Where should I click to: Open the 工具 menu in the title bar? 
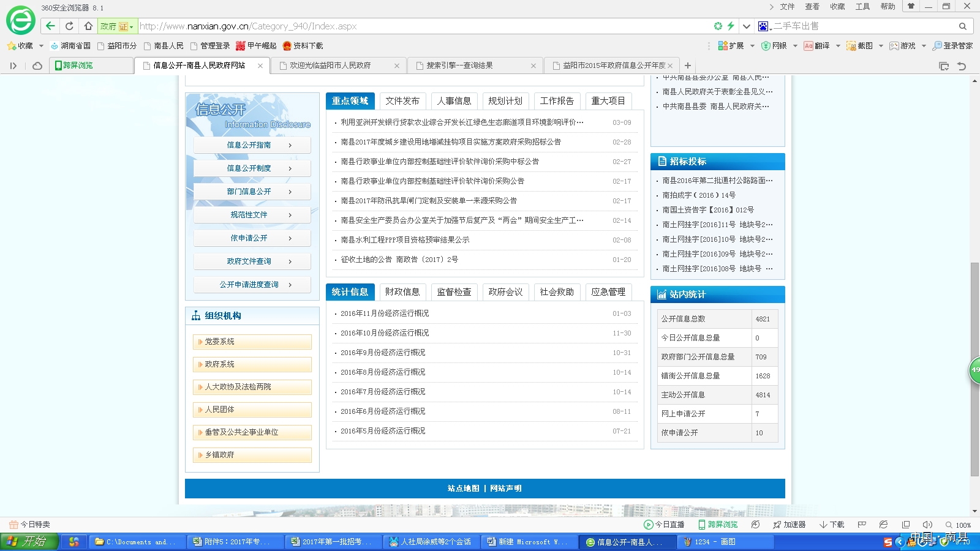tap(862, 7)
